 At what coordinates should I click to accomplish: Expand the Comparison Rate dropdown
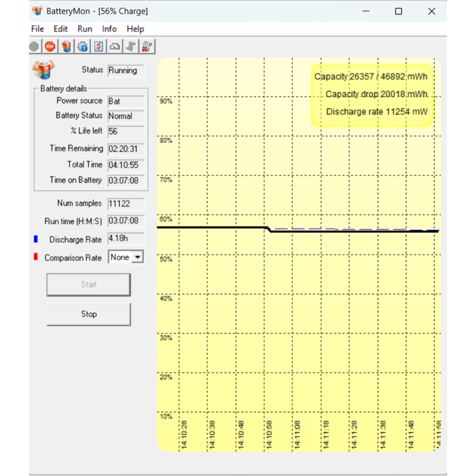(x=137, y=258)
